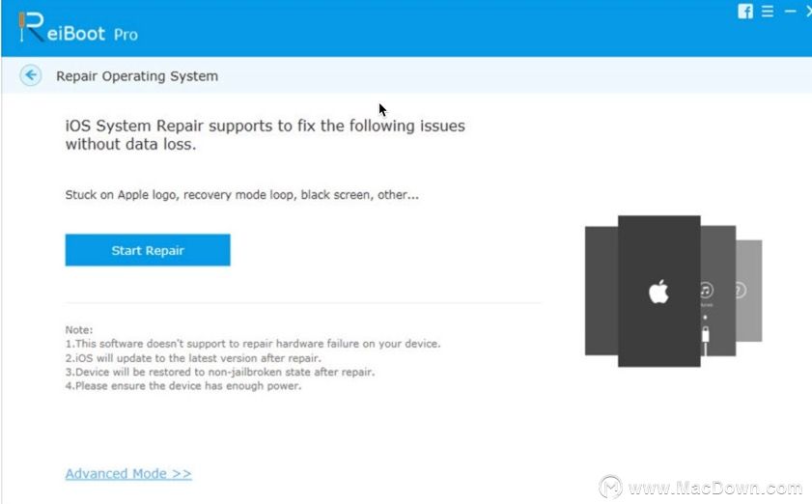Click Start Repair button
Image resolution: width=812 pixels, height=504 pixels.
[x=148, y=250]
